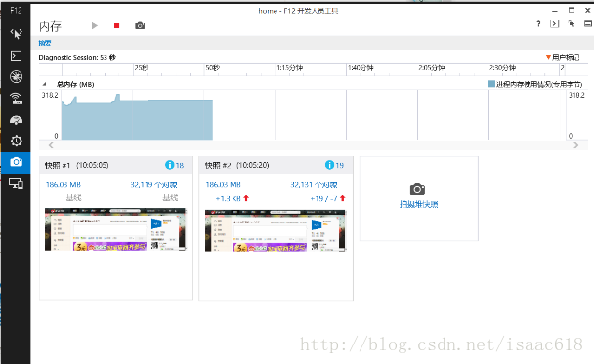The height and width of the screenshot is (364, 594).
Task: Open the Emulation tool icon
Action: click(16, 183)
